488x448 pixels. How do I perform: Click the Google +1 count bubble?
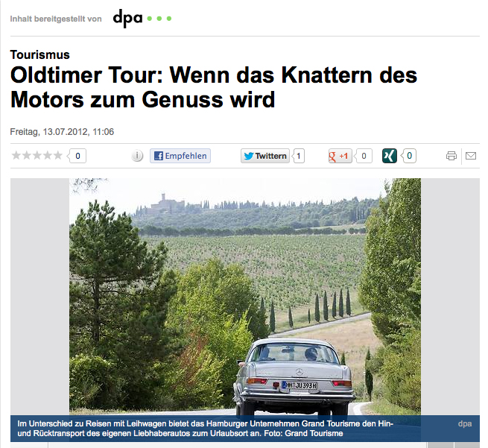[x=363, y=156]
